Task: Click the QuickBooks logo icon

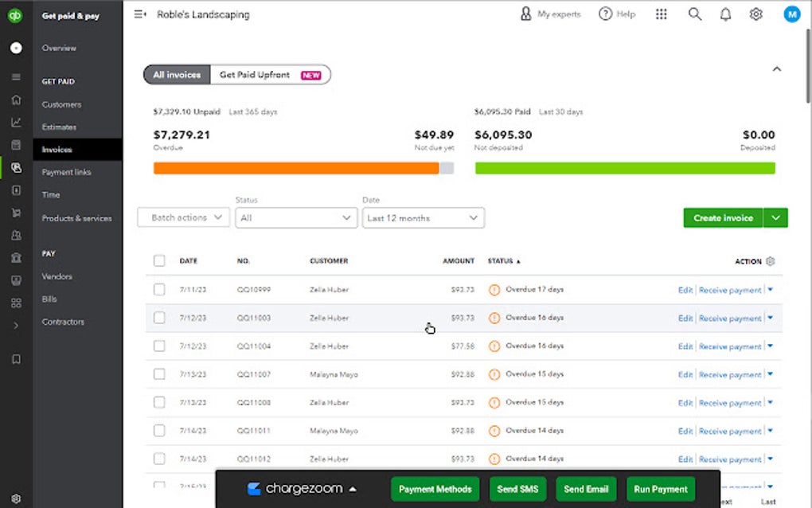Action: pos(15,16)
